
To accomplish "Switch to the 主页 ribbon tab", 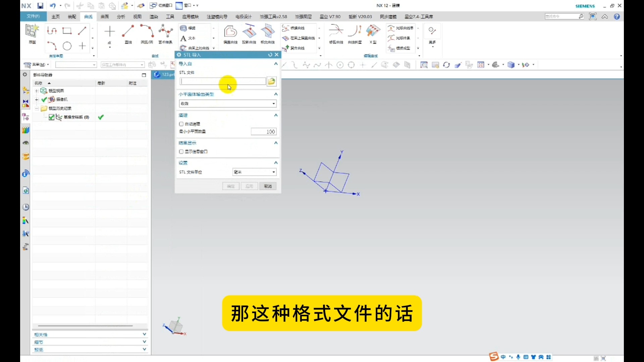I will click(x=55, y=16).
